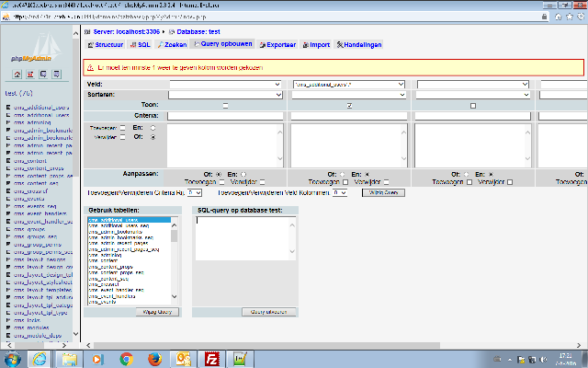
Task: Open the first Sorteren dropdown
Action: (x=224, y=94)
